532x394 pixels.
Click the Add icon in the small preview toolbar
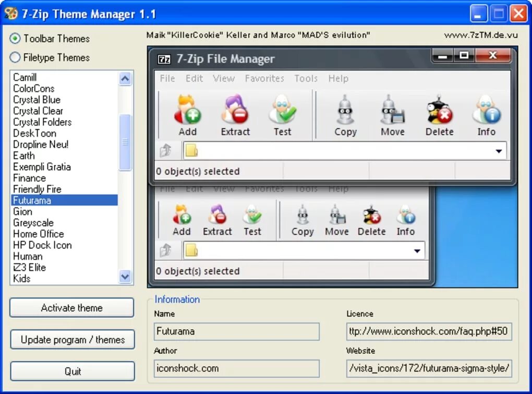coord(182,214)
